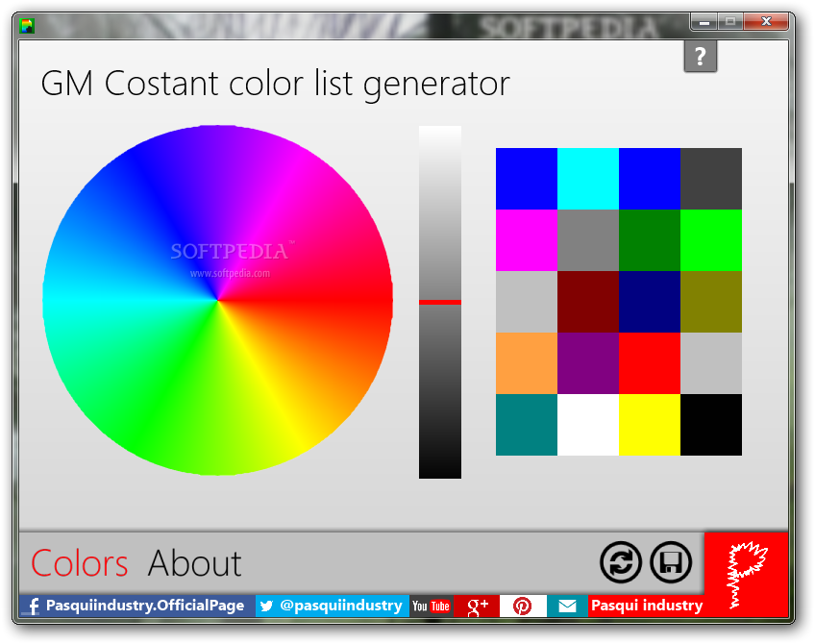Save the color list with floppy icon
The height and width of the screenshot is (644, 815).
pyautogui.click(x=671, y=562)
